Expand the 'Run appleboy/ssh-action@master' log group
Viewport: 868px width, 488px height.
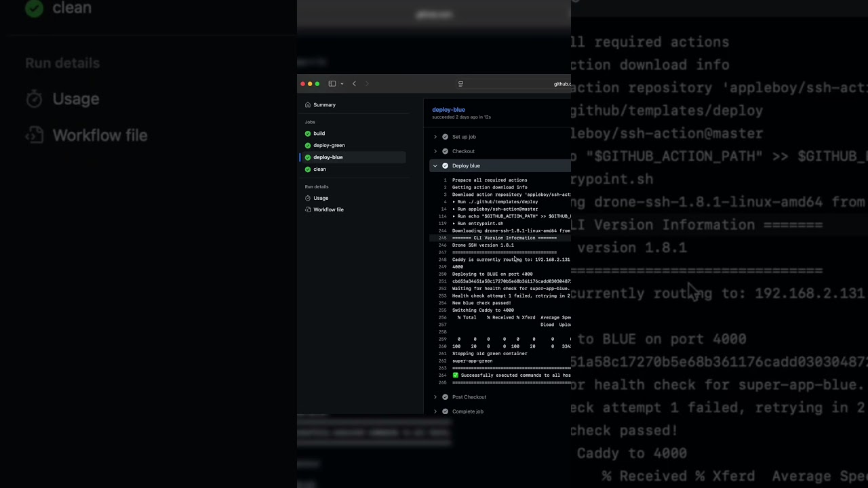click(495, 209)
